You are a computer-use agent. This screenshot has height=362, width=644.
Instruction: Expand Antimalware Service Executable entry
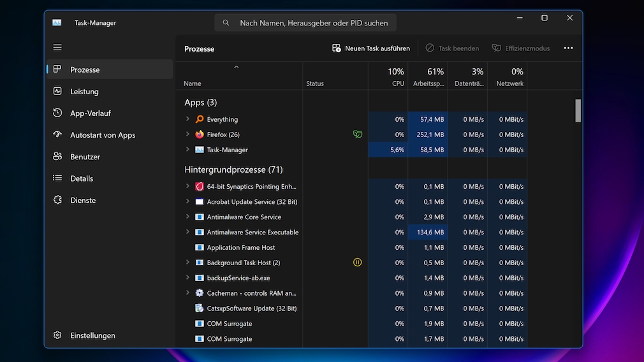tap(187, 232)
